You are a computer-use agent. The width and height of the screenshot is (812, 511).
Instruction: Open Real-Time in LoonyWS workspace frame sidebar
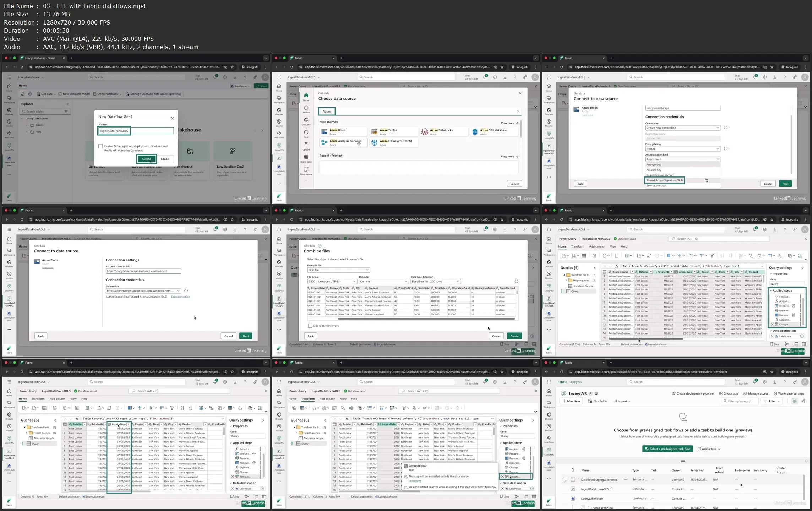(x=549, y=439)
